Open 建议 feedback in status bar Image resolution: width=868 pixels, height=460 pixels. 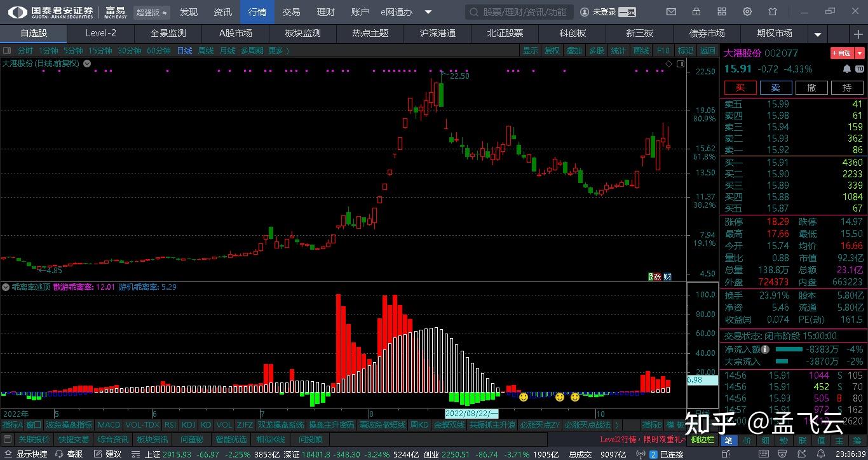pos(107,454)
